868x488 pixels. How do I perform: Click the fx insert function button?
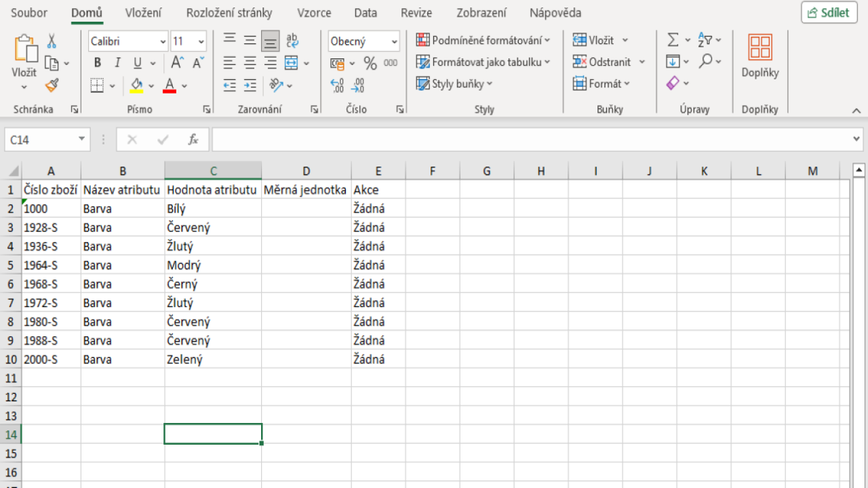(x=194, y=139)
